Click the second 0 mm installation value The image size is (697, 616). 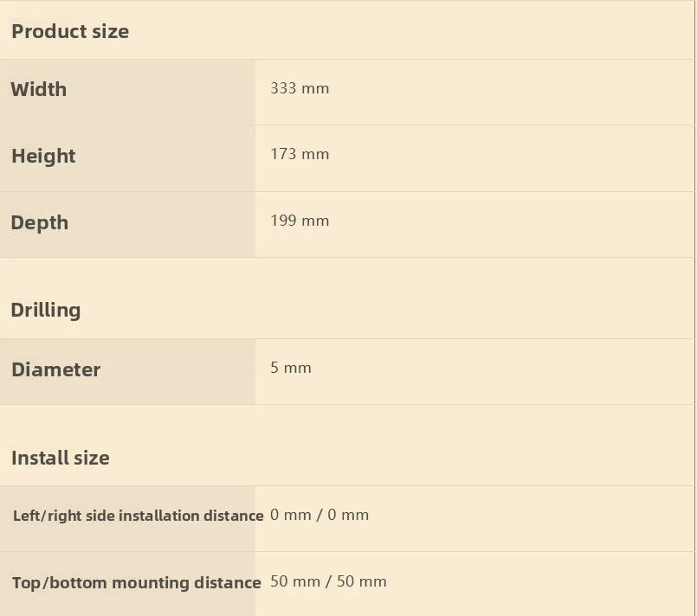(348, 515)
